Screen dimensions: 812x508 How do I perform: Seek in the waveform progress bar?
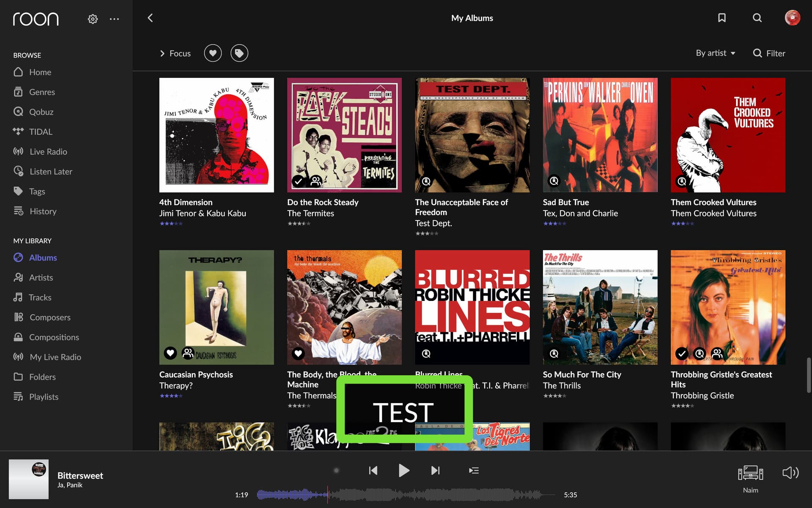(x=406, y=494)
